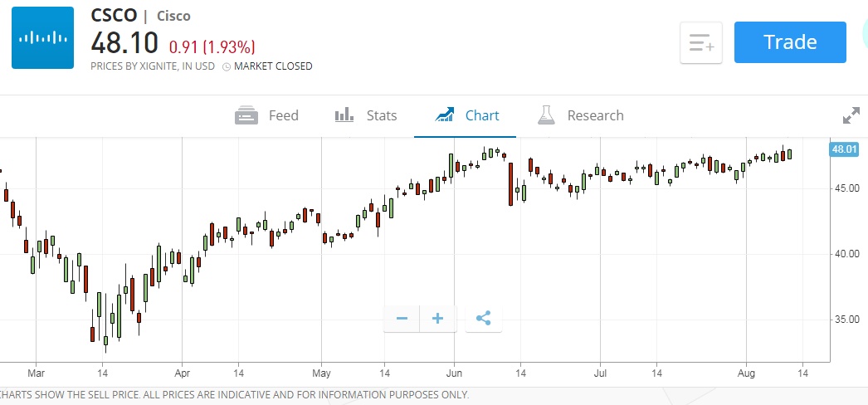This screenshot has height=405, width=868.
Task: Click the Jun label on time axis
Action: tap(454, 373)
